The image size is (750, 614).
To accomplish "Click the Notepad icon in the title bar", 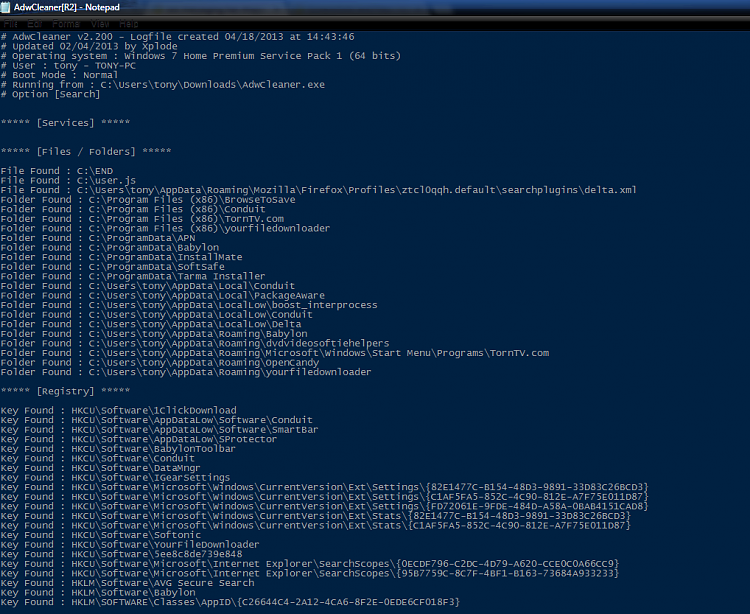I will point(5,7).
